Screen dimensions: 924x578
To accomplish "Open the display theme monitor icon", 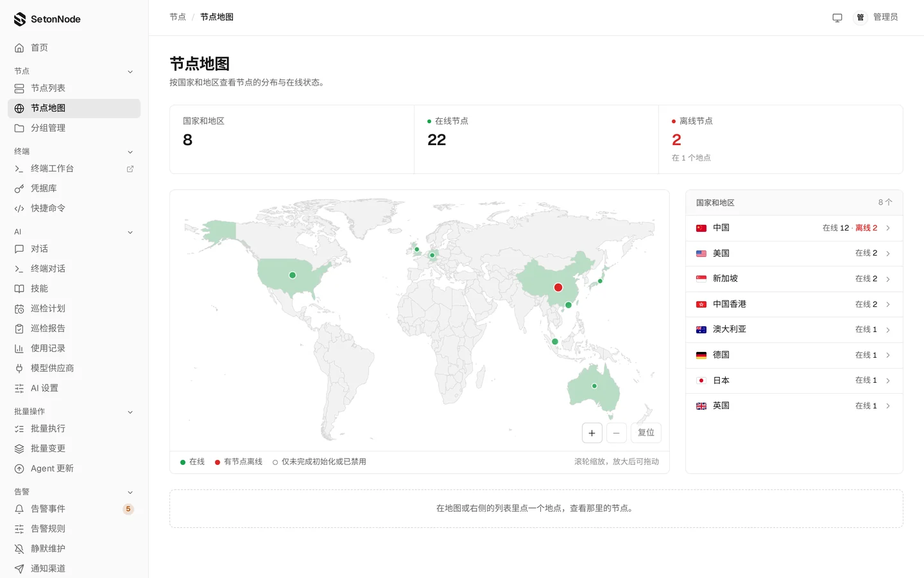I will coord(837,17).
